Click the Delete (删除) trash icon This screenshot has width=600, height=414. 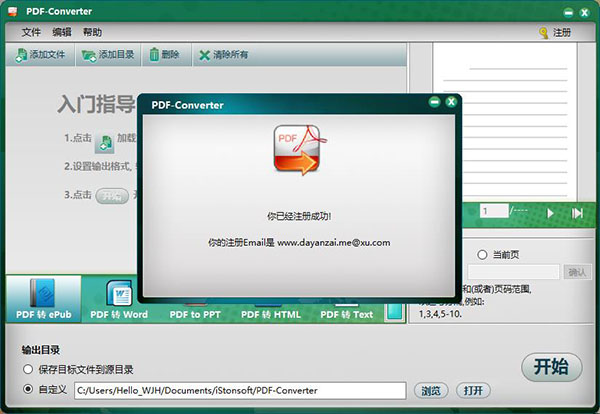tap(154, 55)
